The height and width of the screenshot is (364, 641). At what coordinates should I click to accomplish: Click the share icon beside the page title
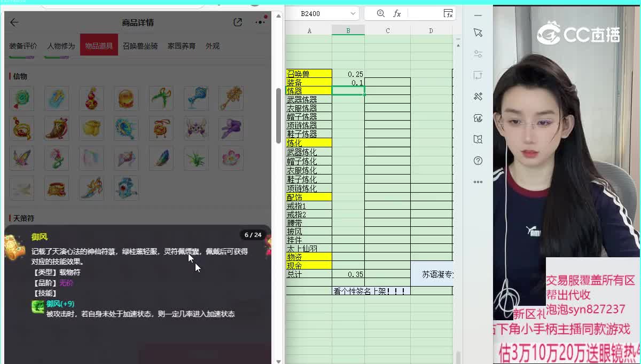[238, 22]
